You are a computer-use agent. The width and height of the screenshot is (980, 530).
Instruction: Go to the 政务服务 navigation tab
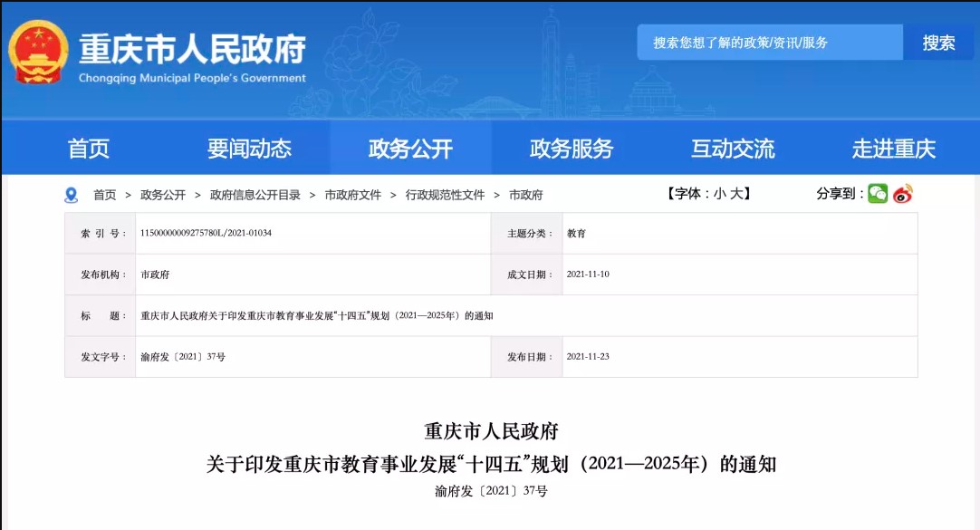[x=572, y=149]
